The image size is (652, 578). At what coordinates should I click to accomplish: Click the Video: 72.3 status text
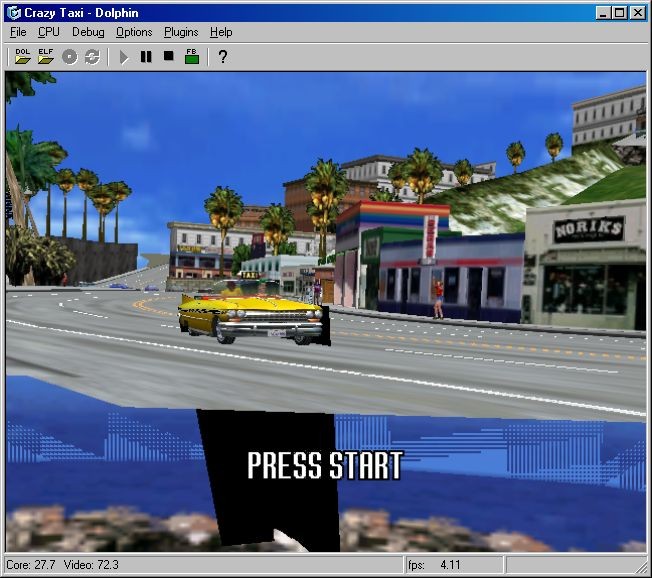click(x=91, y=565)
